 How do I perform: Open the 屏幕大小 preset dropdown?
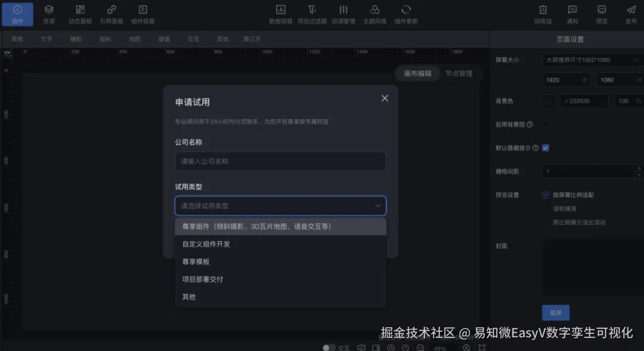coord(593,60)
